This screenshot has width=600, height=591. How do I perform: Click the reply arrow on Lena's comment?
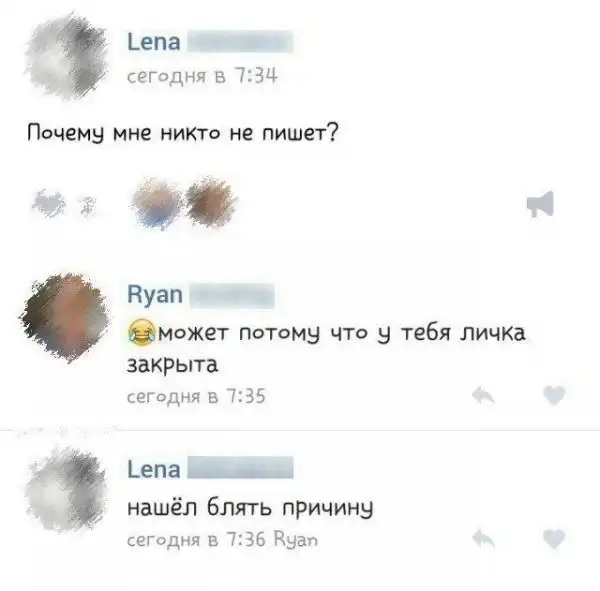tap(483, 539)
